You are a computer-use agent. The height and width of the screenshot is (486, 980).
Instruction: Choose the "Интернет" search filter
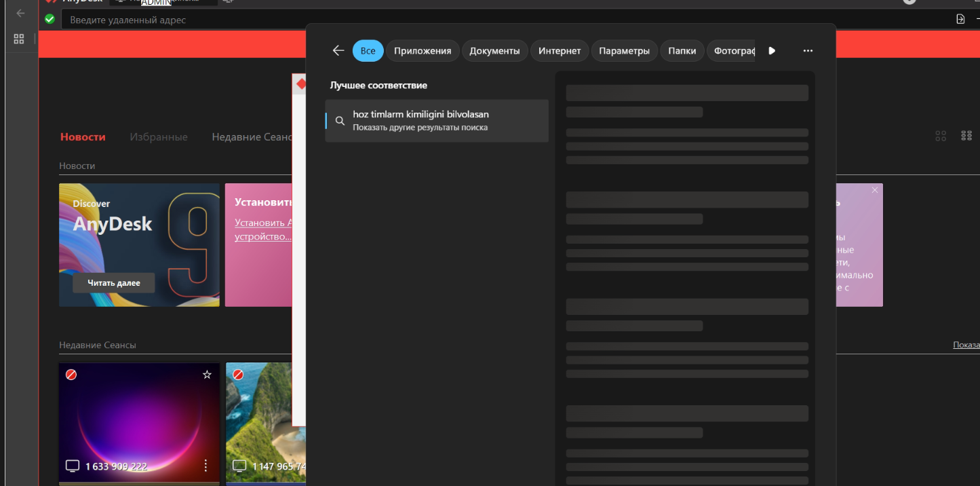click(x=560, y=51)
